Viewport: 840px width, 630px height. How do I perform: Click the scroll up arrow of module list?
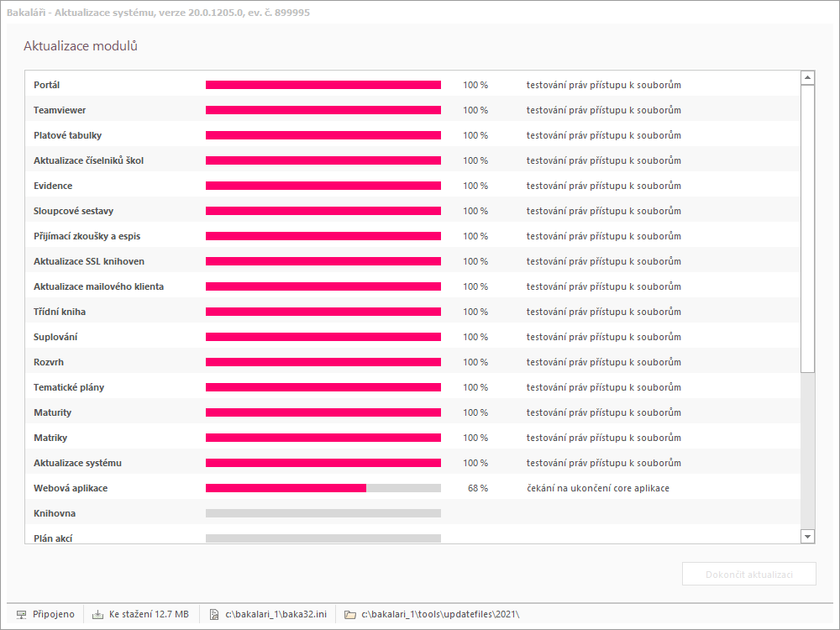808,78
